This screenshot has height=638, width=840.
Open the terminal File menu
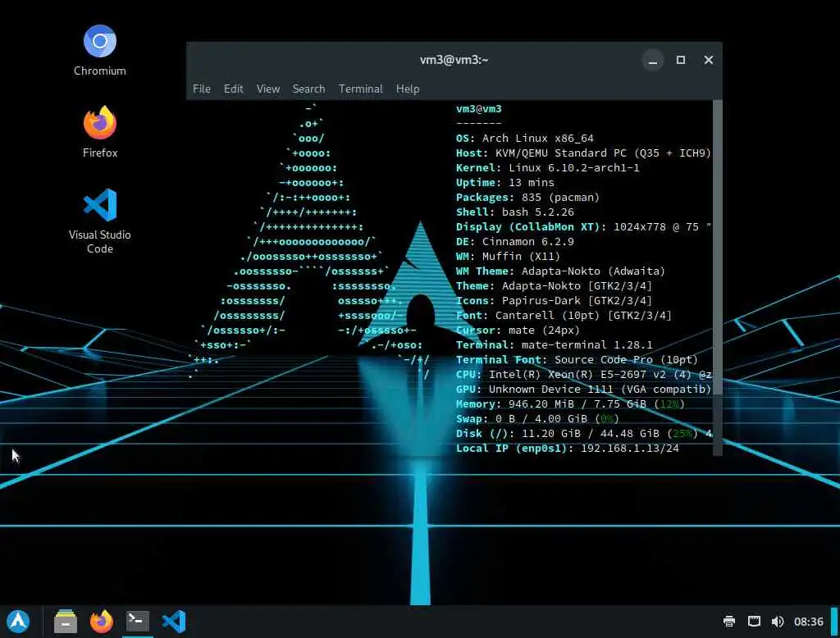pos(202,89)
